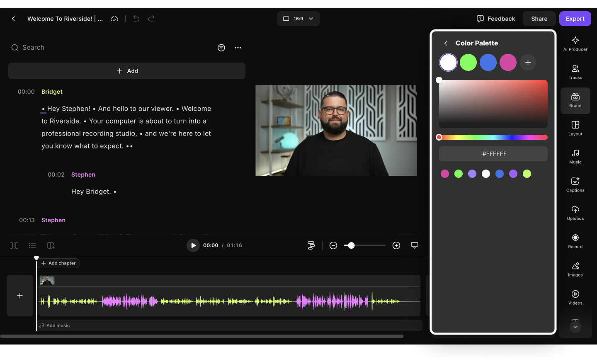Click the Share button
This screenshot has height=364, width=597.
[539, 19]
